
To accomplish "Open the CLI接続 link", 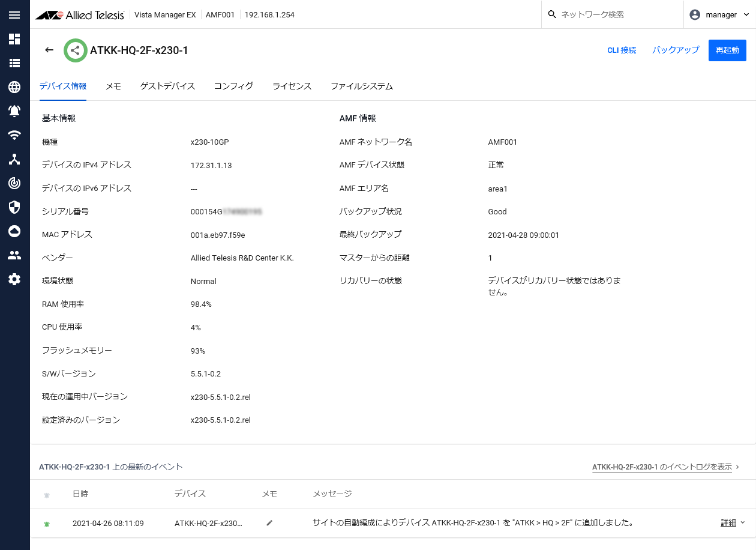I will 622,50.
